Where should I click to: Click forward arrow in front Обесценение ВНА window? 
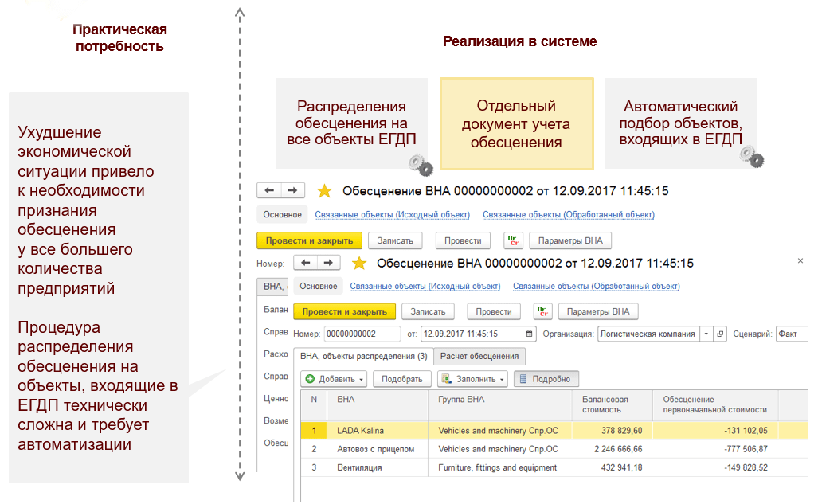tap(328, 263)
